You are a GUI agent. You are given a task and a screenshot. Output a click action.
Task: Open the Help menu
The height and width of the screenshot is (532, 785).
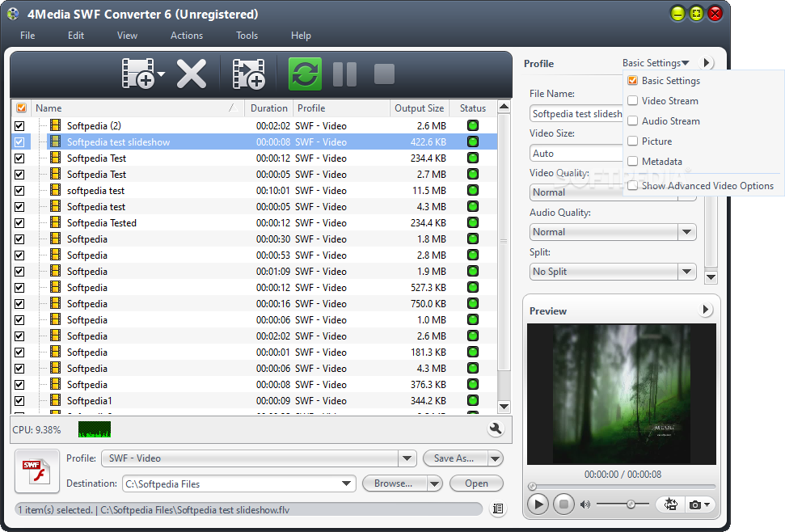point(301,36)
